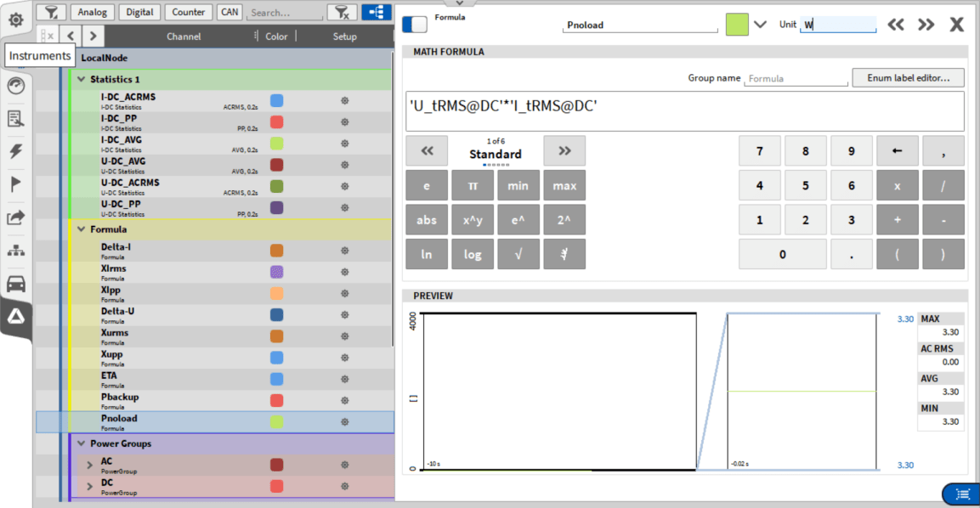Insert the abs function
Viewport: 980px width, 508px height.
tap(427, 220)
